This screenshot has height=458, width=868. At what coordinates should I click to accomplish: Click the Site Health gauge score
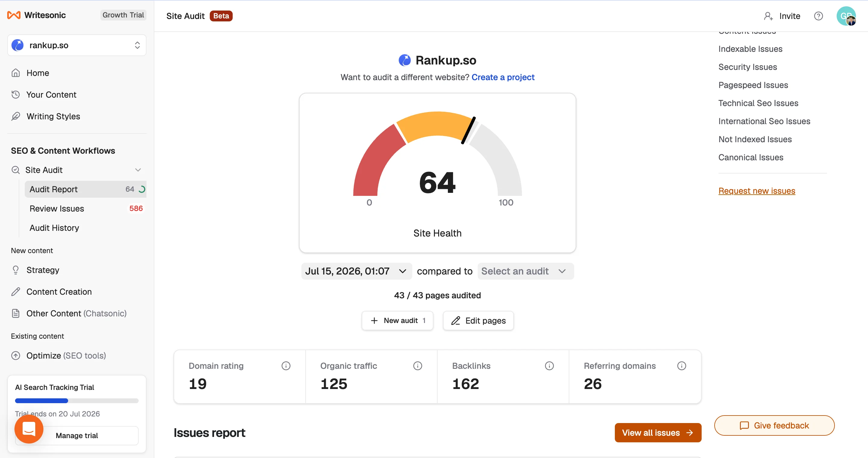click(437, 183)
